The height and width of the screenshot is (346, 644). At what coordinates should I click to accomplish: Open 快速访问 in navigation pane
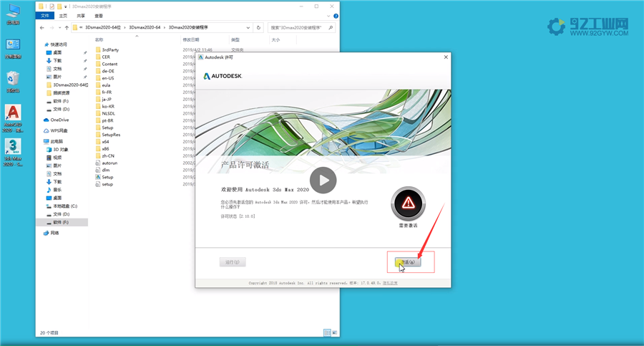pos(55,44)
